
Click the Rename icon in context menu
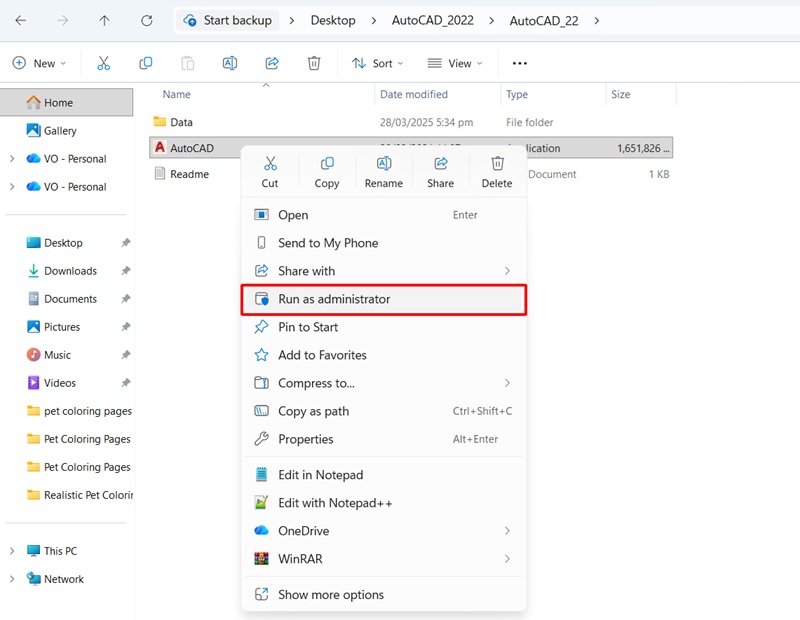tap(383, 165)
